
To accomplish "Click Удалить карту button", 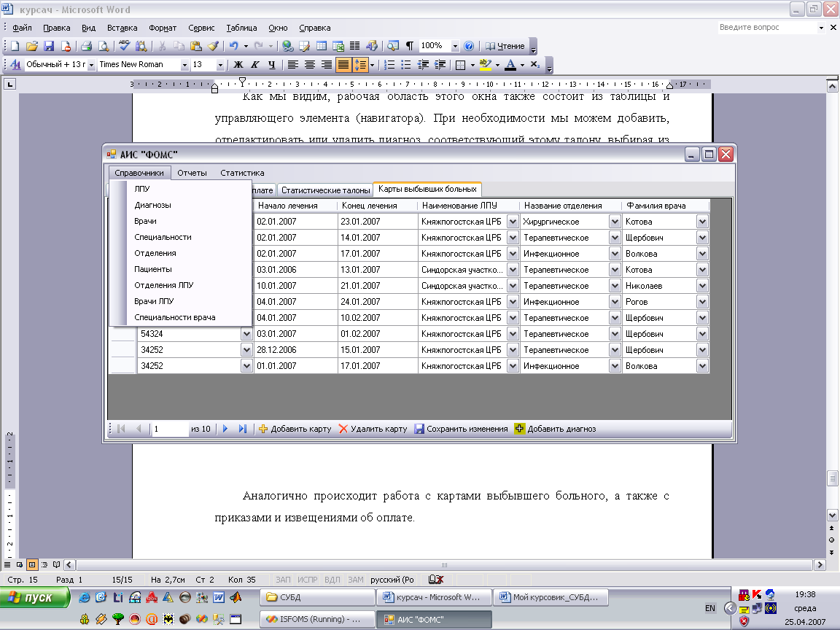I will click(373, 429).
